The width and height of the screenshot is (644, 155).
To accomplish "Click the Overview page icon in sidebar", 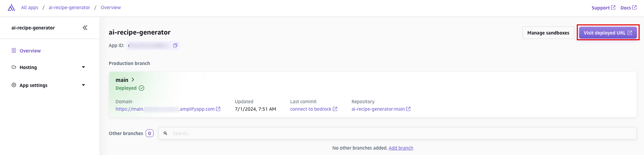I will (x=14, y=50).
